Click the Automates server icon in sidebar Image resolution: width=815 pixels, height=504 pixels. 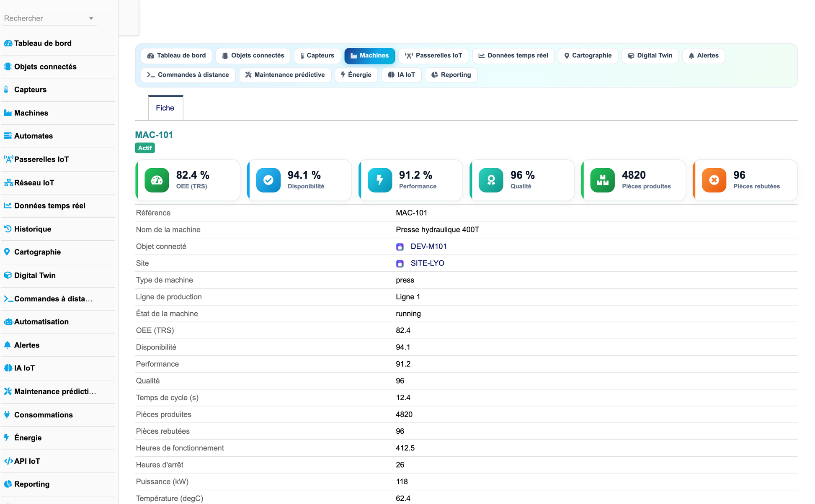pos(8,136)
